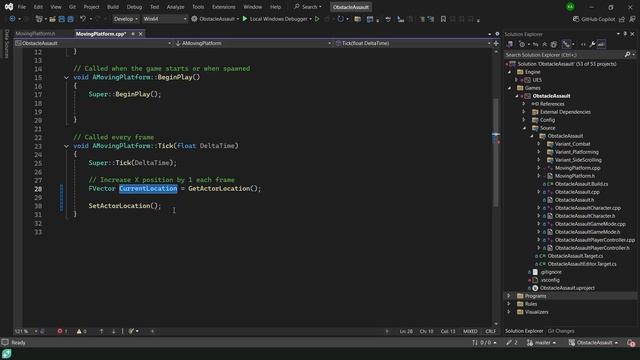Start Local Windows Debugger with green play

[x=244, y=19]
